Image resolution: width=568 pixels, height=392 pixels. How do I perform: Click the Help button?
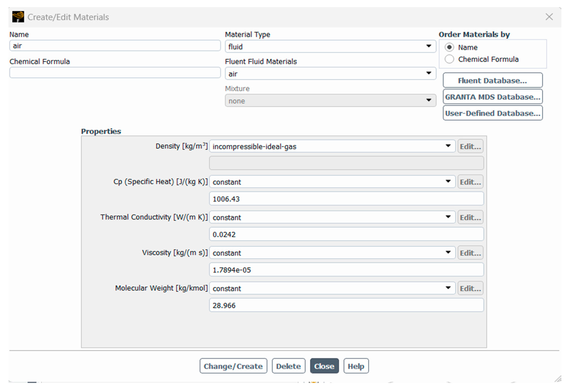(356, 366)
